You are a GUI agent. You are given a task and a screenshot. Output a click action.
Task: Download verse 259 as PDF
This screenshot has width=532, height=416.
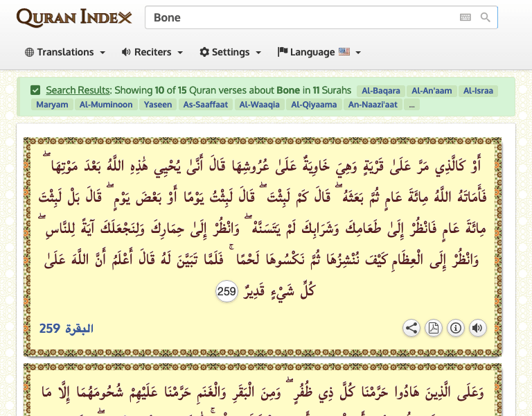click(434, 328)
